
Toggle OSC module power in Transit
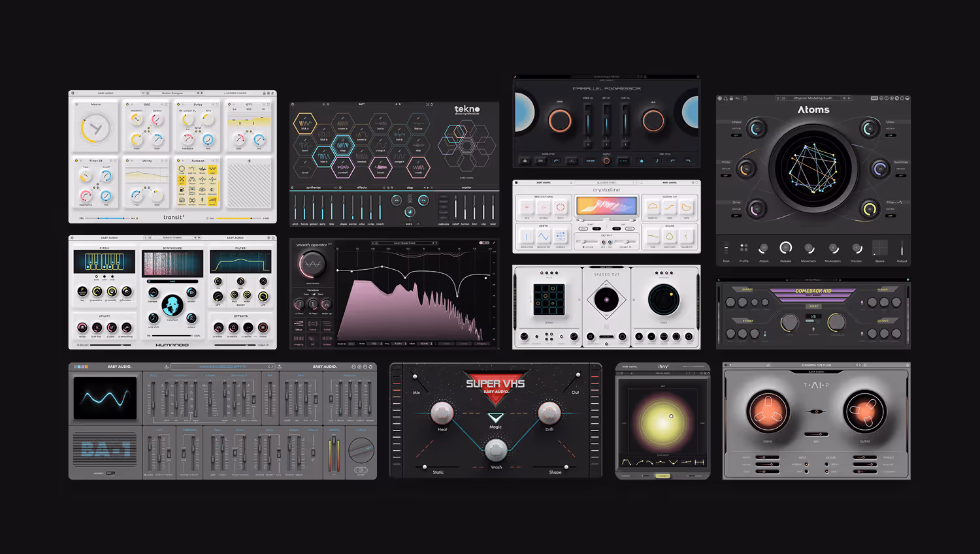coord(127,105)
